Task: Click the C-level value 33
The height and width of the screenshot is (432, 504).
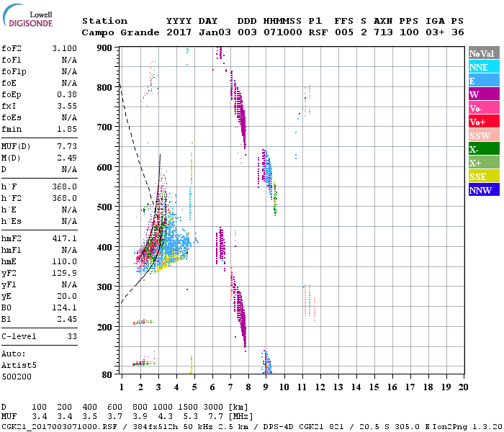Action: point(72,337)
